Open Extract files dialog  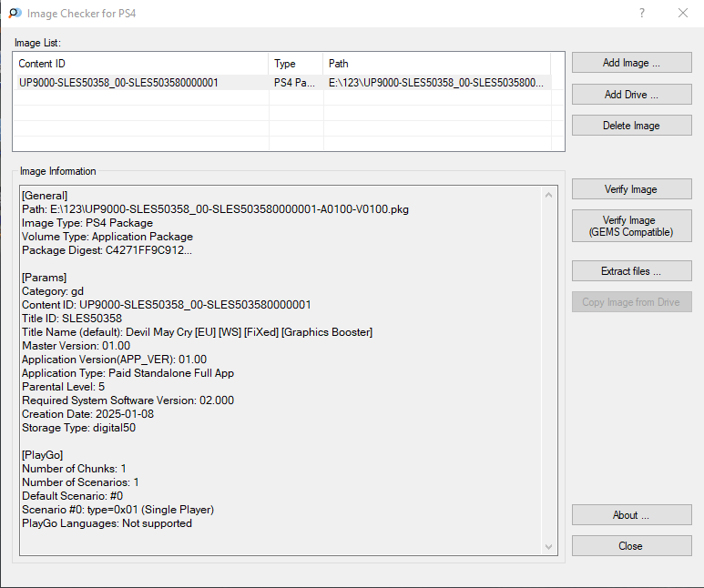coord(631,271)
